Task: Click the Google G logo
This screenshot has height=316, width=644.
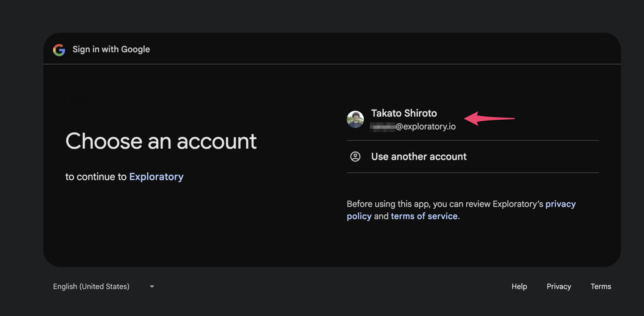Action: (x=59, y=50)
